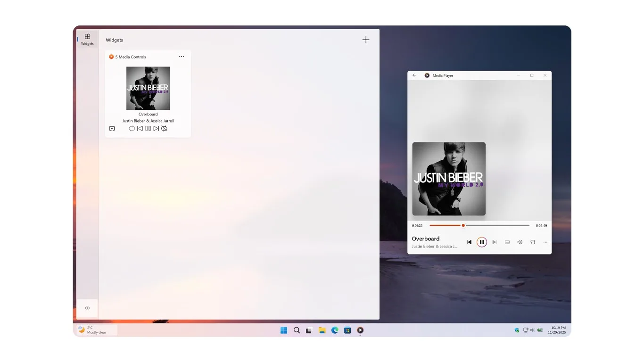Open network status in the system tray
Viewport: 644px width, 362px height.
[x=526, y=330]
